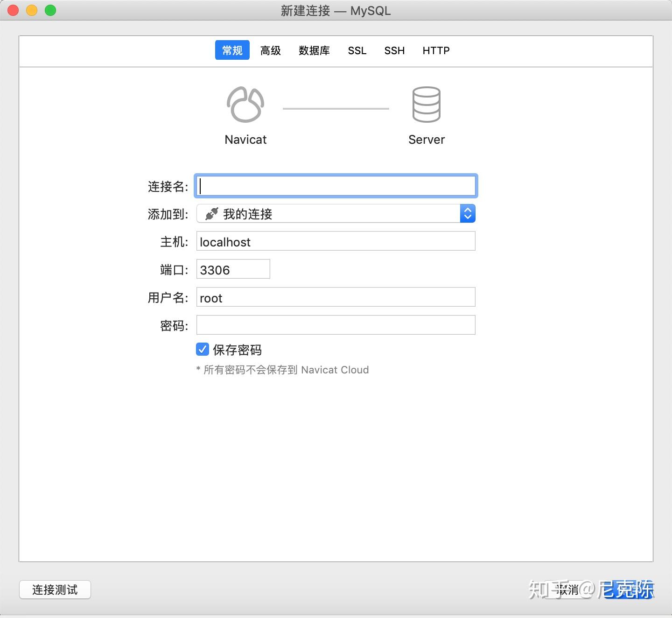
Task: Select the 常规 tab
Action: click(232, 50)
